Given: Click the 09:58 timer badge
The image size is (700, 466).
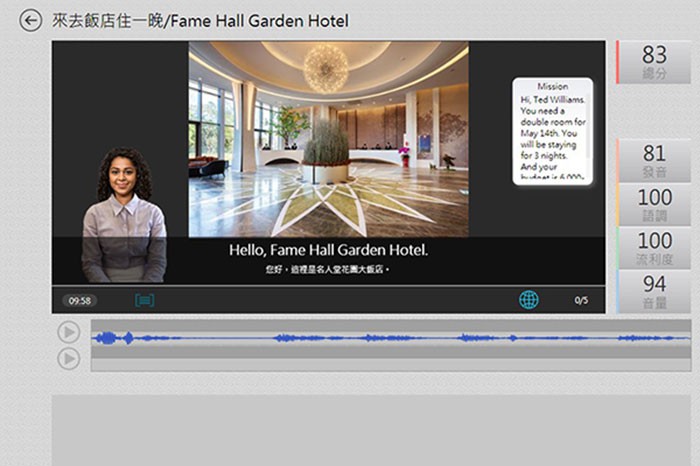Looking at the screenshot, I should tap(80, 300).
